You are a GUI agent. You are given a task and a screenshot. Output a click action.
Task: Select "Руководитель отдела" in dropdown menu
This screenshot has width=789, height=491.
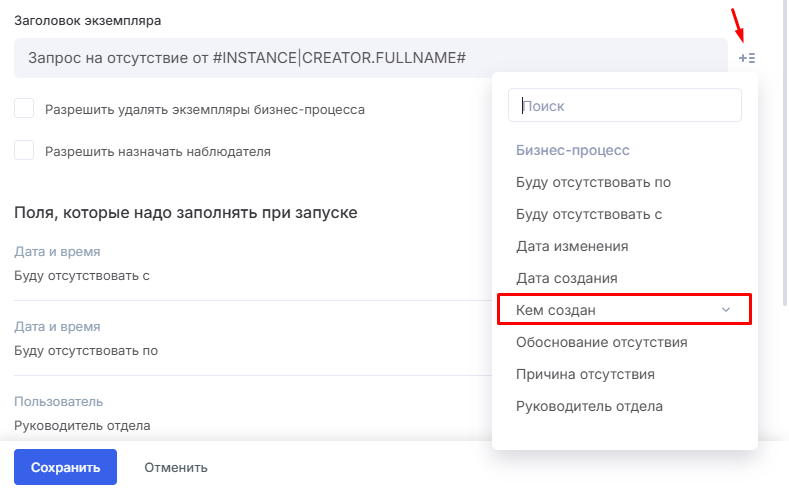pyautogui.click(x=589, y=406)
